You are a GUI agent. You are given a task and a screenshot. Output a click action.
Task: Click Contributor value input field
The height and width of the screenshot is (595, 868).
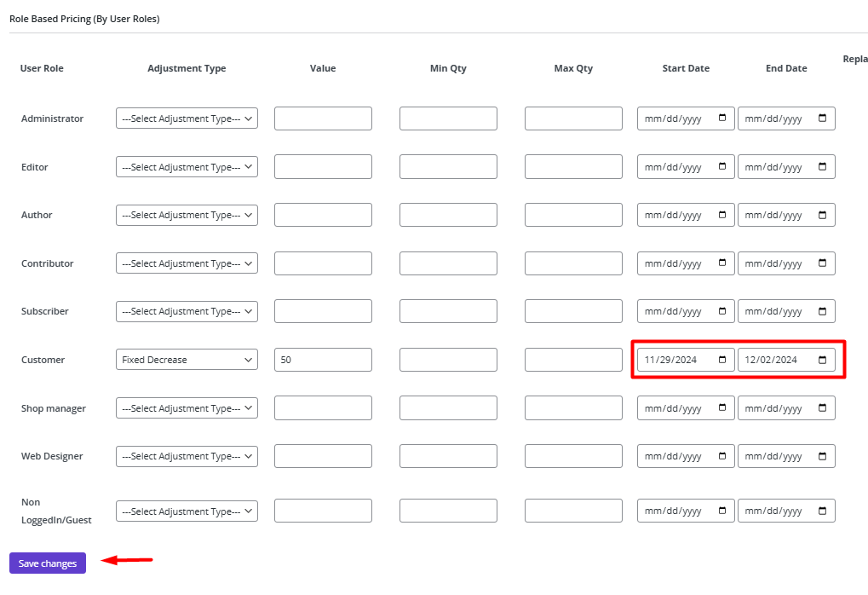tap(323, 263)
